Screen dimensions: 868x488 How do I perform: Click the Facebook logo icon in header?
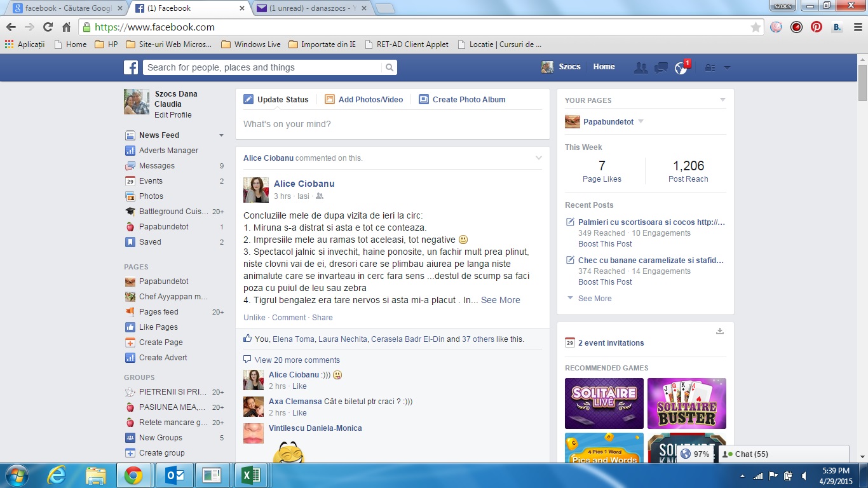point(131,67)
